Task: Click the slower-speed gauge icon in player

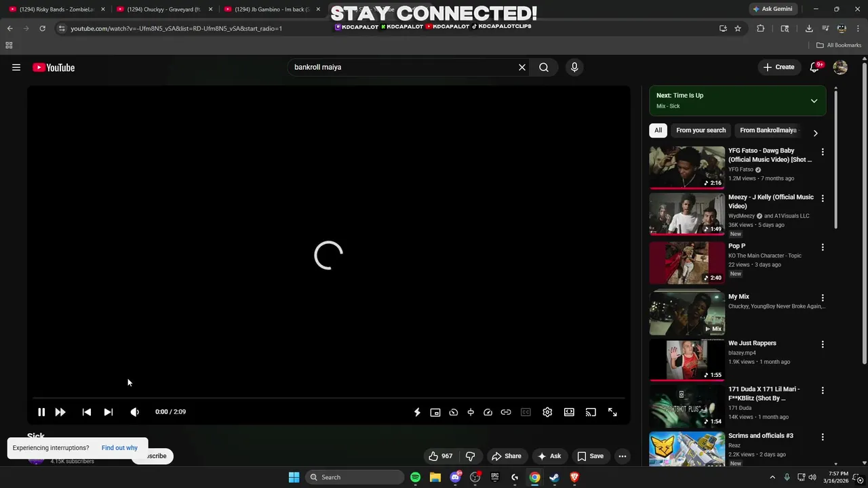Action: (454, 412)
